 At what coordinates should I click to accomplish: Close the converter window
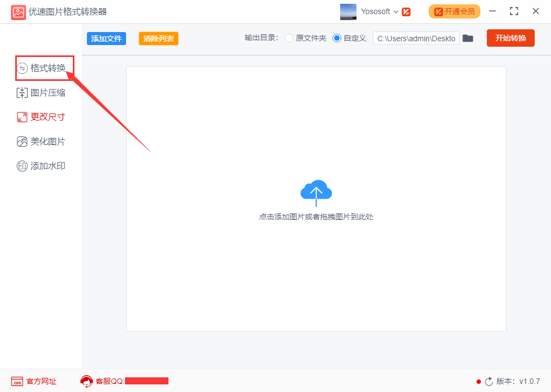[536, 11]
